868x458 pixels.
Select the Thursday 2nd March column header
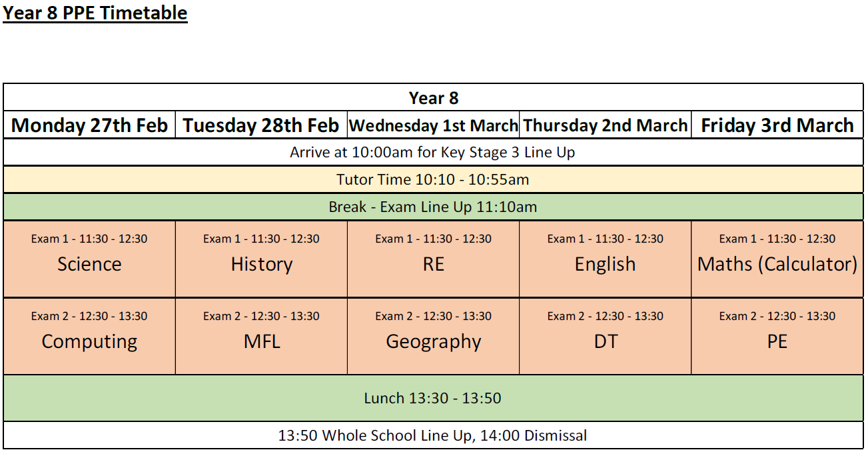tap(605, 125)
